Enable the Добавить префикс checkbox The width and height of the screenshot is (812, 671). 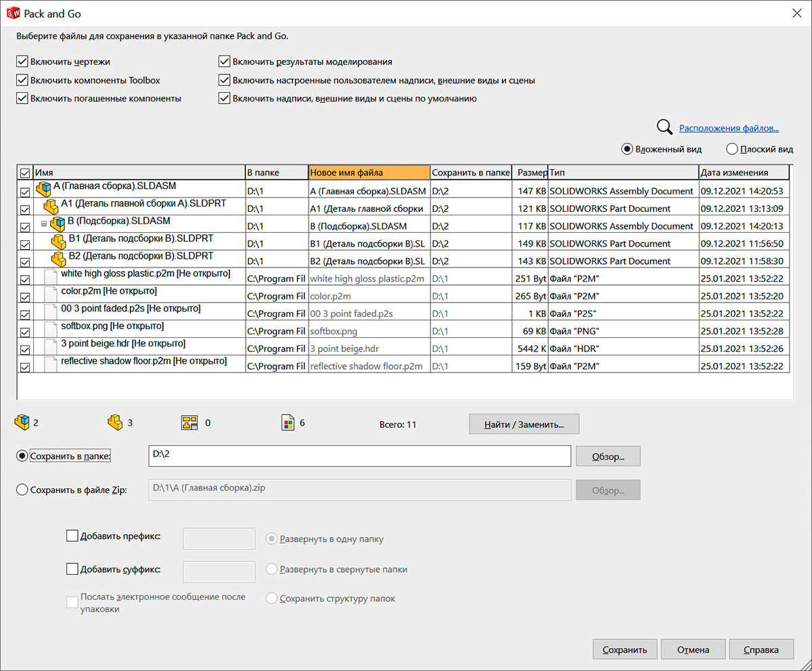tap(72, 536)
